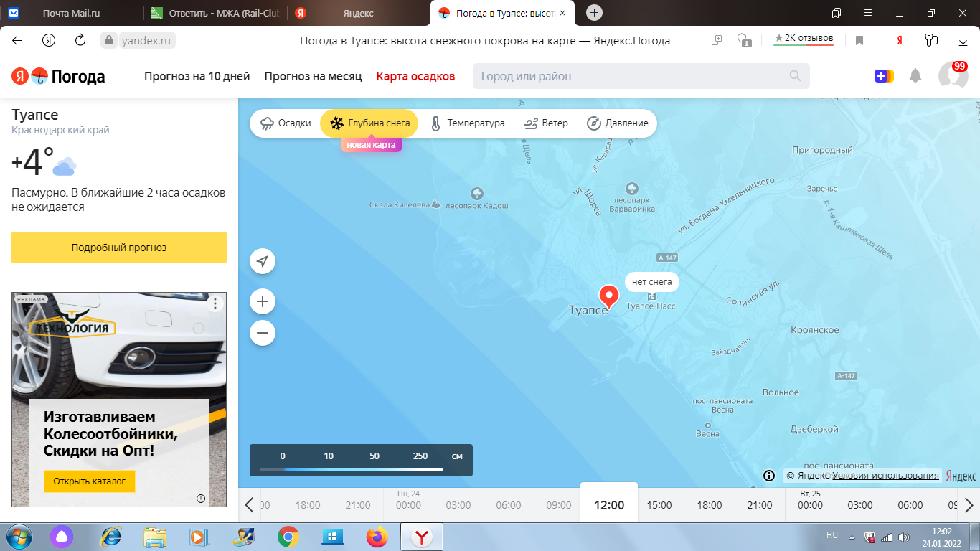Viewport: 980px width, 551px height.
Task: Click the Yandex Plus icon
Action: point(883,76)
